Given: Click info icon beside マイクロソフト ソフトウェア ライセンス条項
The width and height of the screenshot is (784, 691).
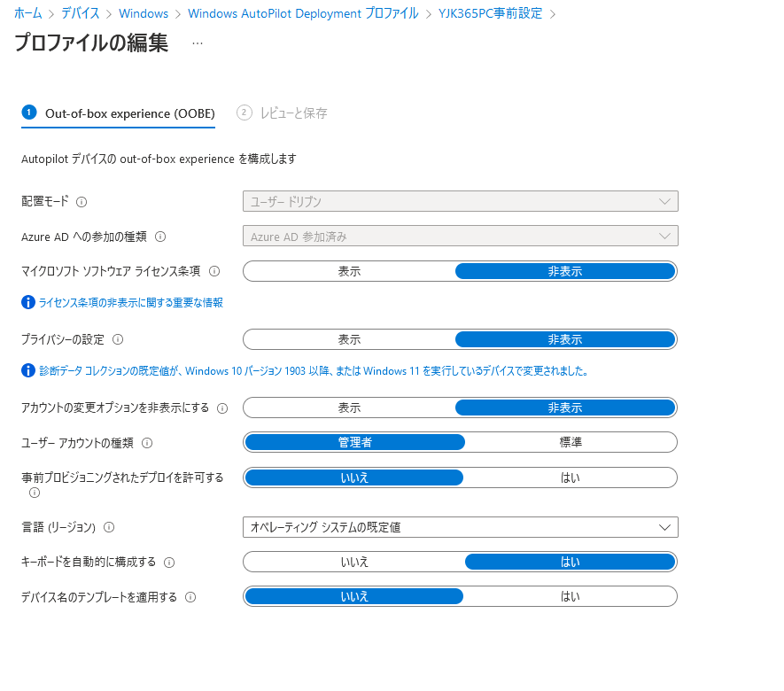Looking at the screenshot, I should pyautogui.click(x=214, y=271).
